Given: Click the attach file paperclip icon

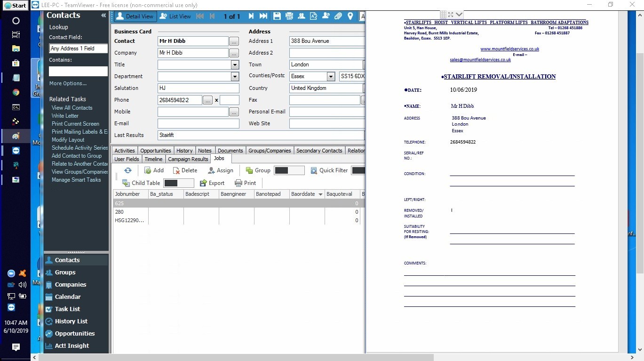Looking at the screenshot, I should click(338, 16).
